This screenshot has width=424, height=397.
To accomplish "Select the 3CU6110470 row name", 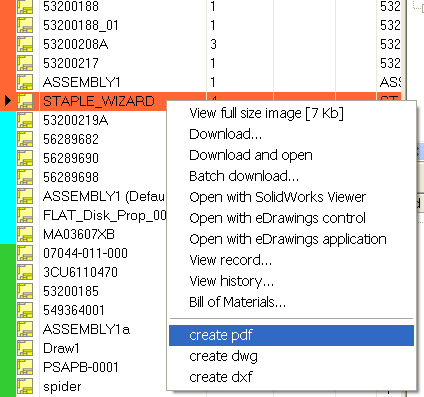I will click(x=80, y=272).
